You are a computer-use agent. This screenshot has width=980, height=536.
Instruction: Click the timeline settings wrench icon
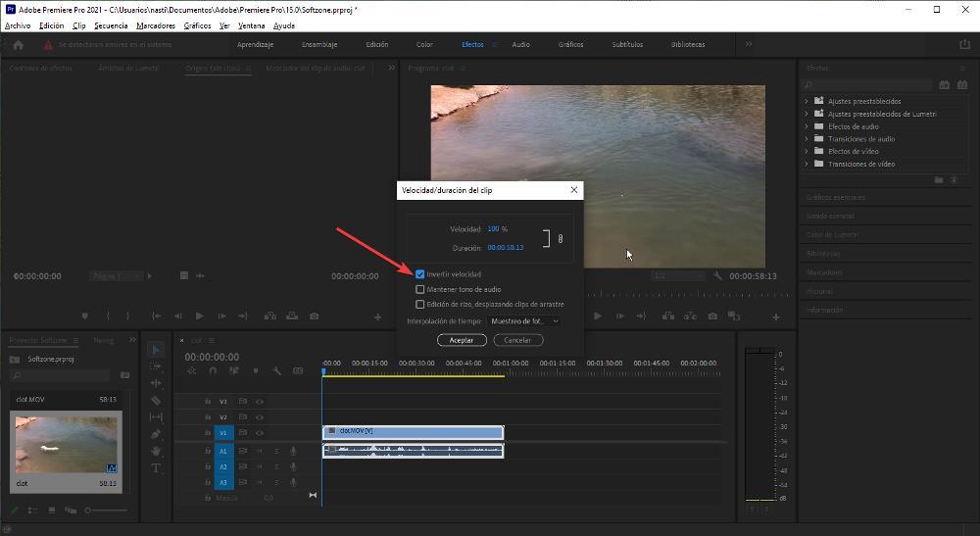point(276,371)
